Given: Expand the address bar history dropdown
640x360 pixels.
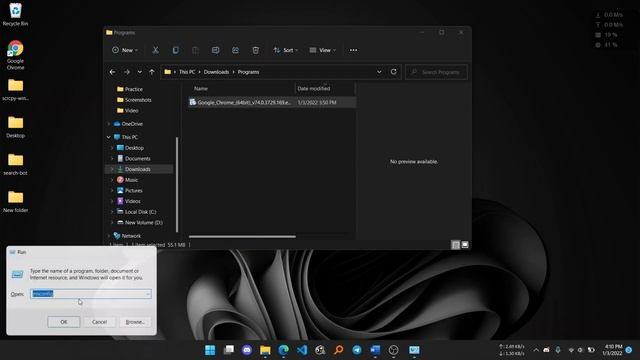Looking at the screenshot, I should (x=379, y=72).
